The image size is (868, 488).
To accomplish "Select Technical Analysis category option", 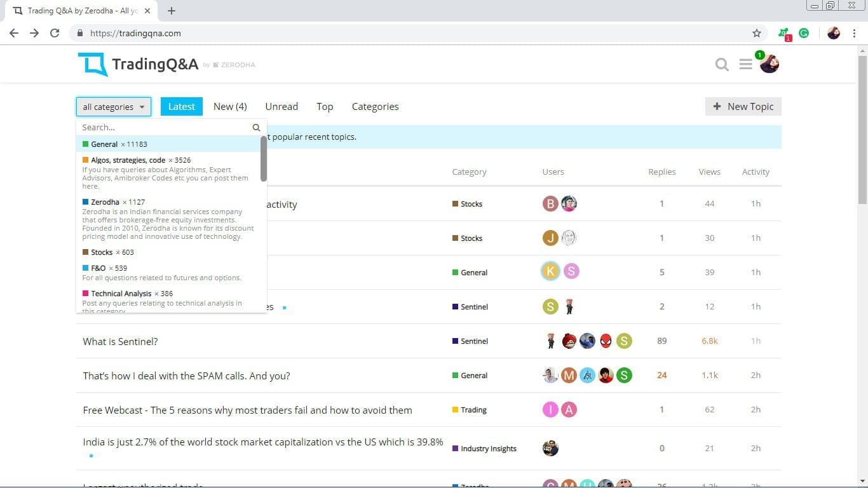I will click(168, 300).
